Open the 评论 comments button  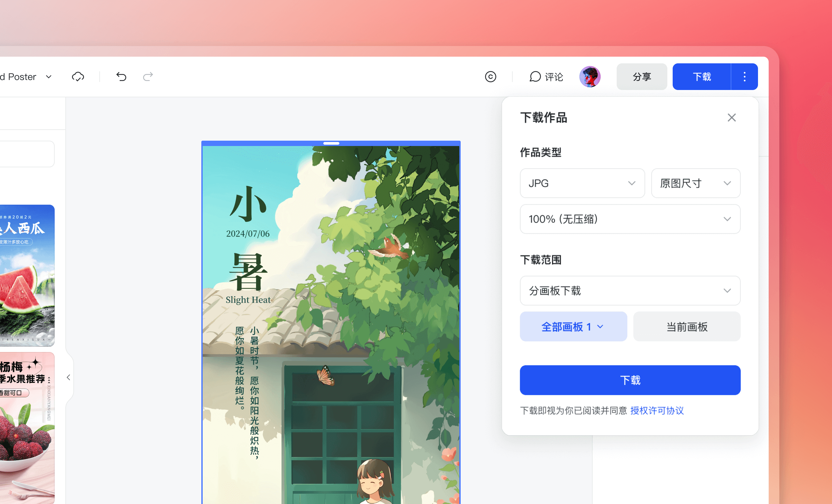tap(546, 77)
